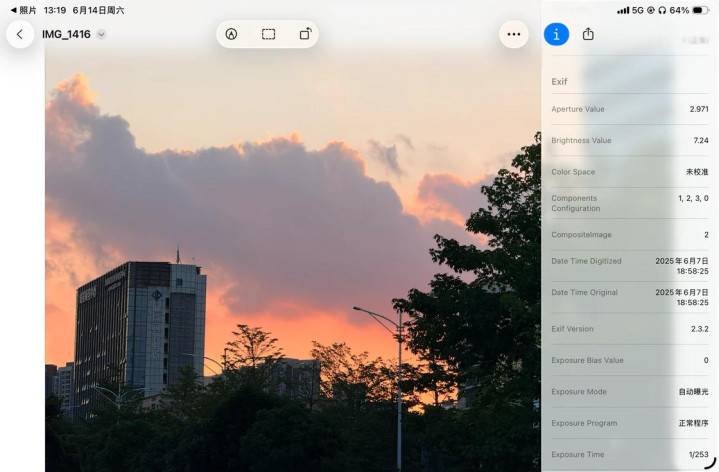719x472 pixels.
Task: Go back with the chevron button
Action: point(20,34)
